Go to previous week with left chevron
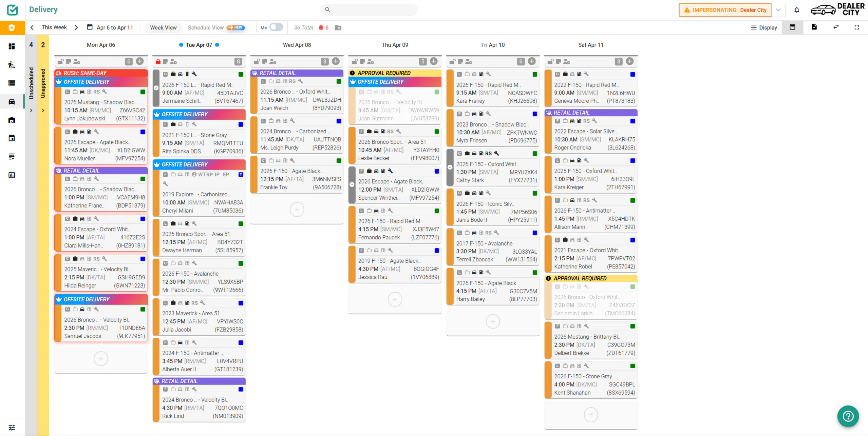The height and width of the screenshot is (436, 868). (x=32, y=27)
